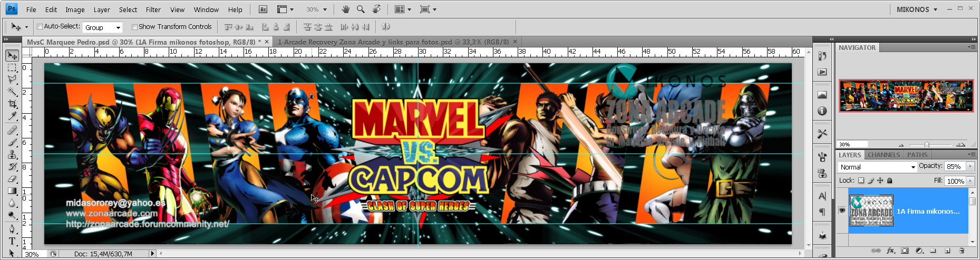
Task: Enable Show Transform Controls checkbox
Action: tap(134, 27)
